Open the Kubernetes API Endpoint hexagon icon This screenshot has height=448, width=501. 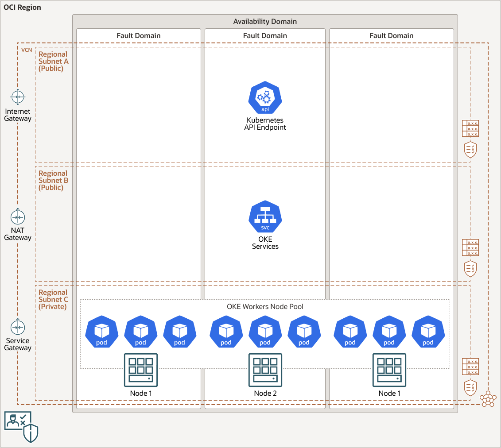[264, 97]
